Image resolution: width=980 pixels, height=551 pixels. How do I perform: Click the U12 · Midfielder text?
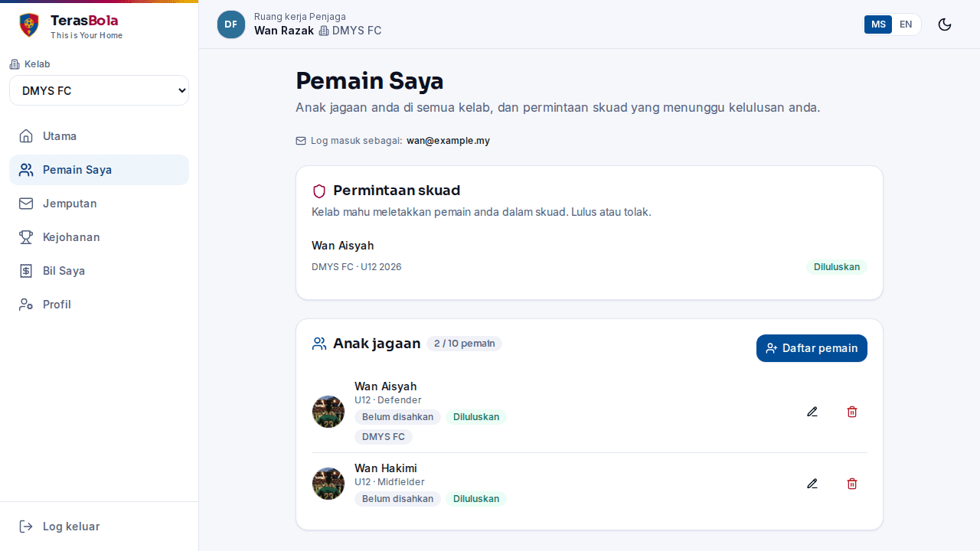point(390,482)
